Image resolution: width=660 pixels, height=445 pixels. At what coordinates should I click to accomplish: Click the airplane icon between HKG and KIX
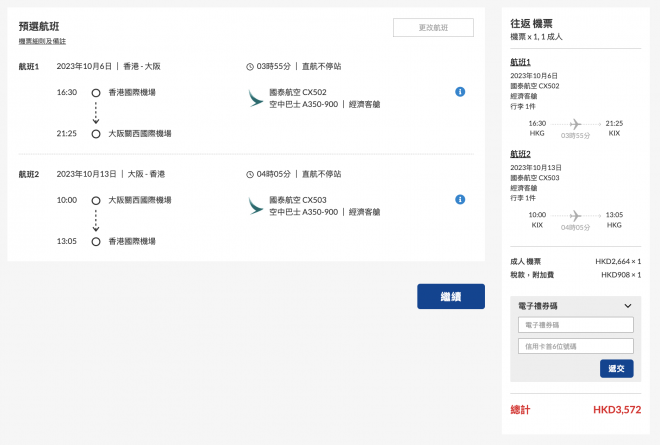575,124
